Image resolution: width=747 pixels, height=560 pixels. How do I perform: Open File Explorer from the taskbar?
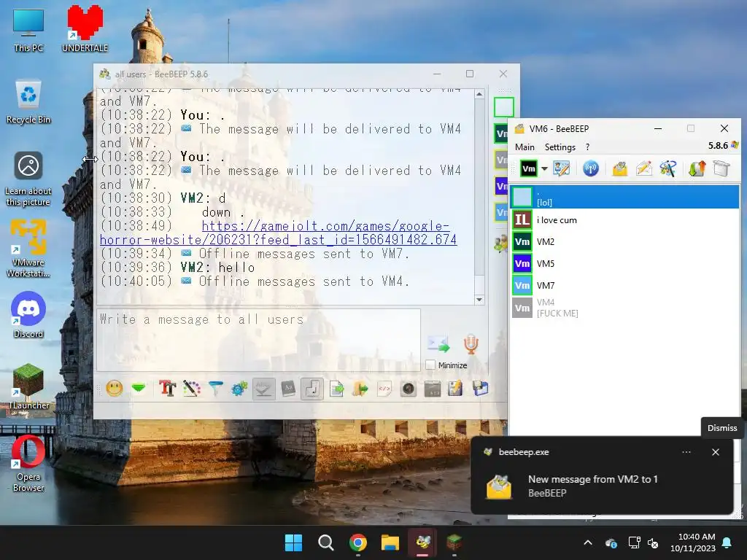click(390, 542)
